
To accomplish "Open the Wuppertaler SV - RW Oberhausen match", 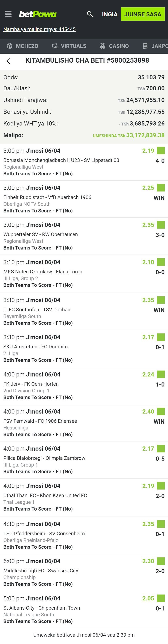I will click(x=41, y=234).
